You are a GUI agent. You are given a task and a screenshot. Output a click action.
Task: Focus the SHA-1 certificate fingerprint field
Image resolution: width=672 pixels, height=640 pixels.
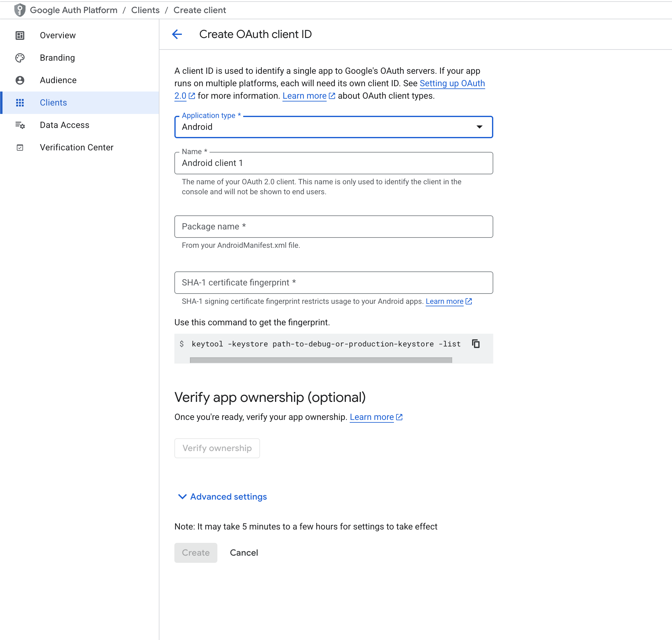[x=334, y=283]
